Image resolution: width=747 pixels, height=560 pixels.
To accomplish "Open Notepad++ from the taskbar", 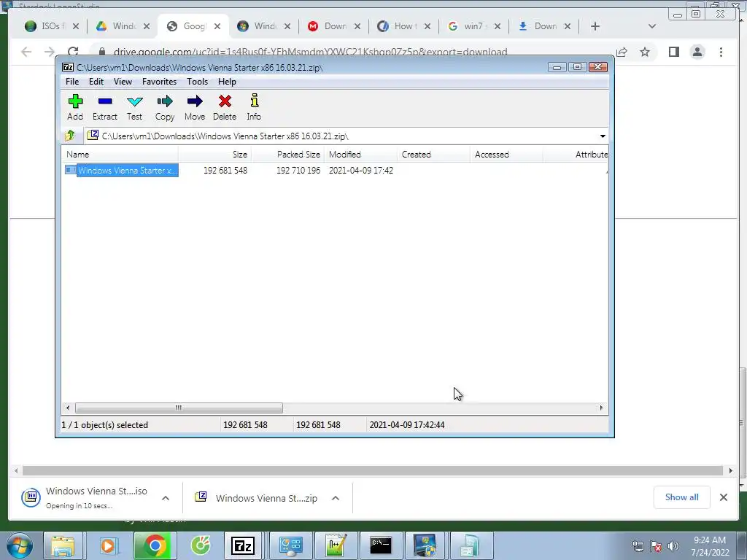I will (336, 545).
